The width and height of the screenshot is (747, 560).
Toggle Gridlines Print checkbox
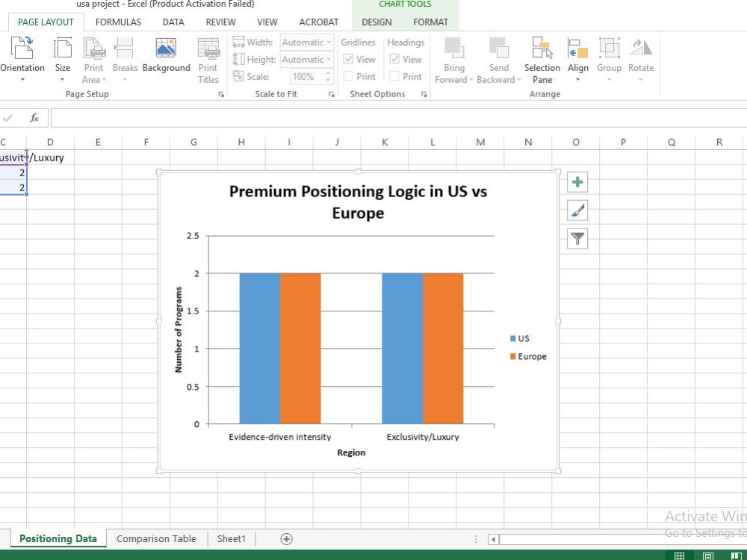[x=348, y=76]
